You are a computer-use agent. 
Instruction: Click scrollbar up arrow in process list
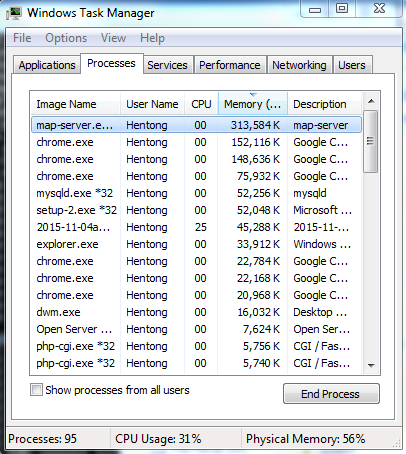(371, 101)
